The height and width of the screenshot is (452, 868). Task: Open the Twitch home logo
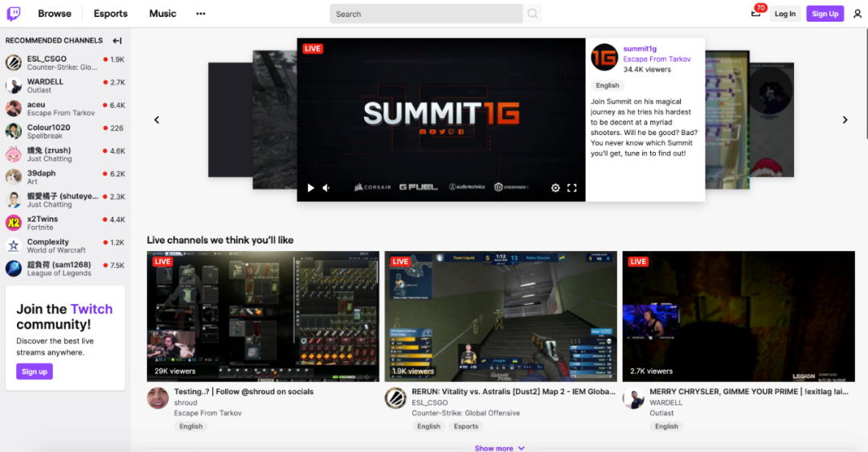pyautogui.click(x=14, y=14)
